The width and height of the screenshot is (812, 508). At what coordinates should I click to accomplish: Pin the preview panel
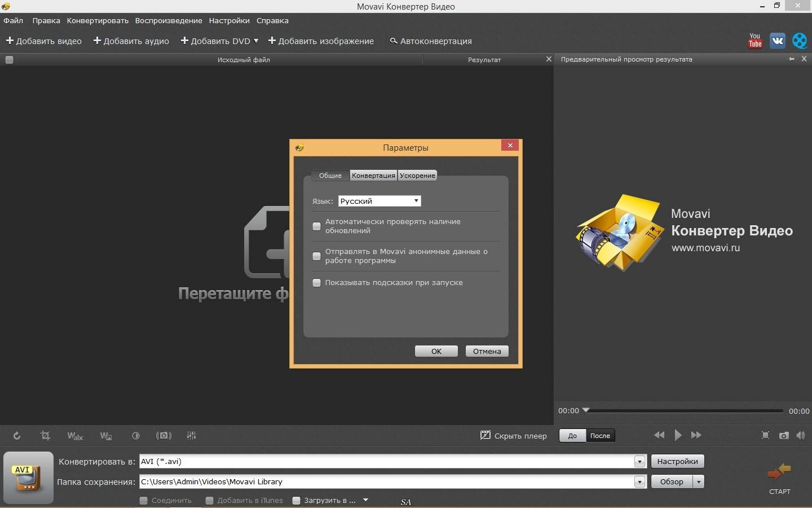792,59
